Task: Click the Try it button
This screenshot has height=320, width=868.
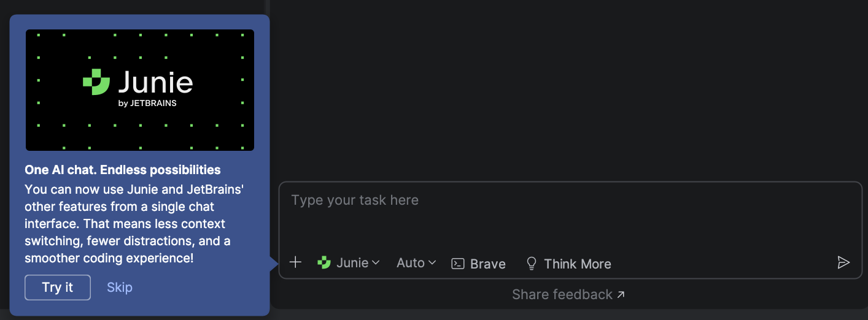Action: tap(58, 288)
